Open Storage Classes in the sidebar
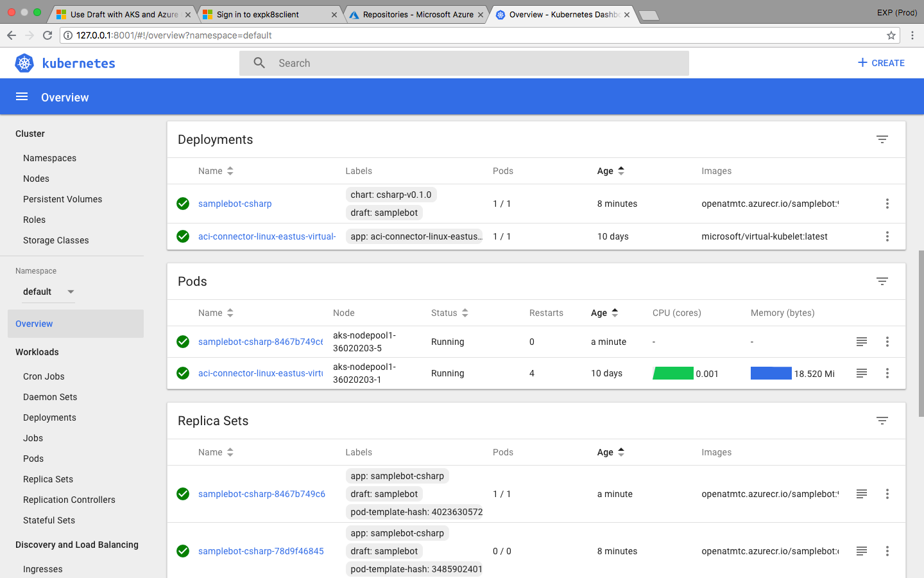Image resolution: width=924 pixels, height=578 pixels. [x=56, y=240]
